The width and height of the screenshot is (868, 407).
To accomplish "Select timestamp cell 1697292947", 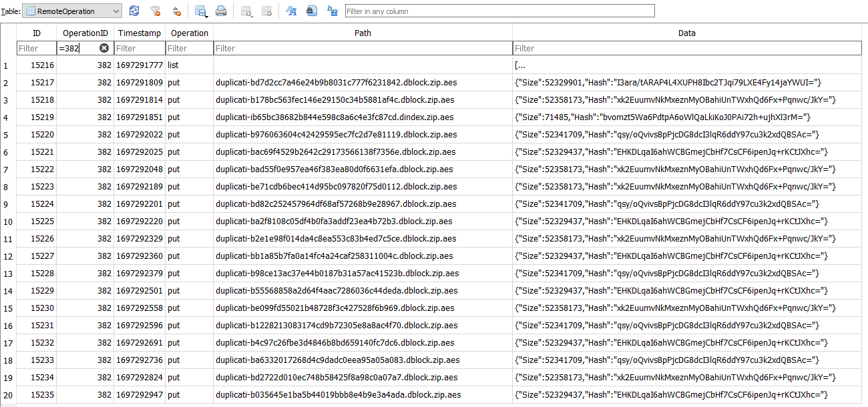I will click(x=140, y=395).
